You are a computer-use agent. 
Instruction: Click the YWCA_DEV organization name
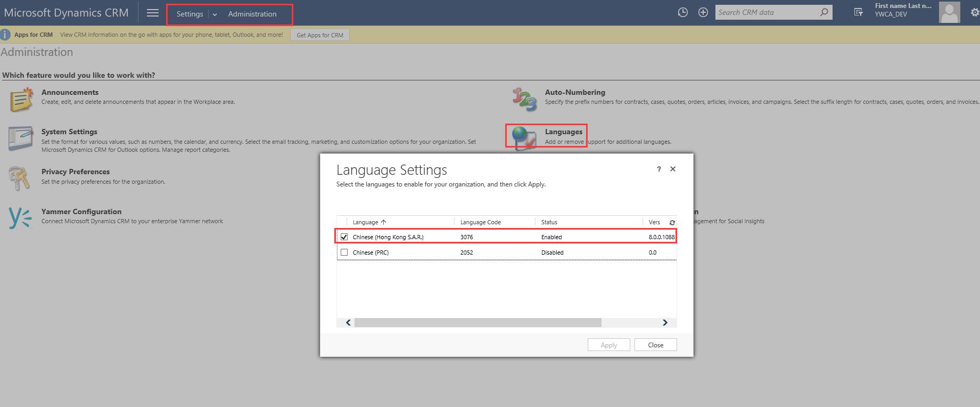(891, 14)
